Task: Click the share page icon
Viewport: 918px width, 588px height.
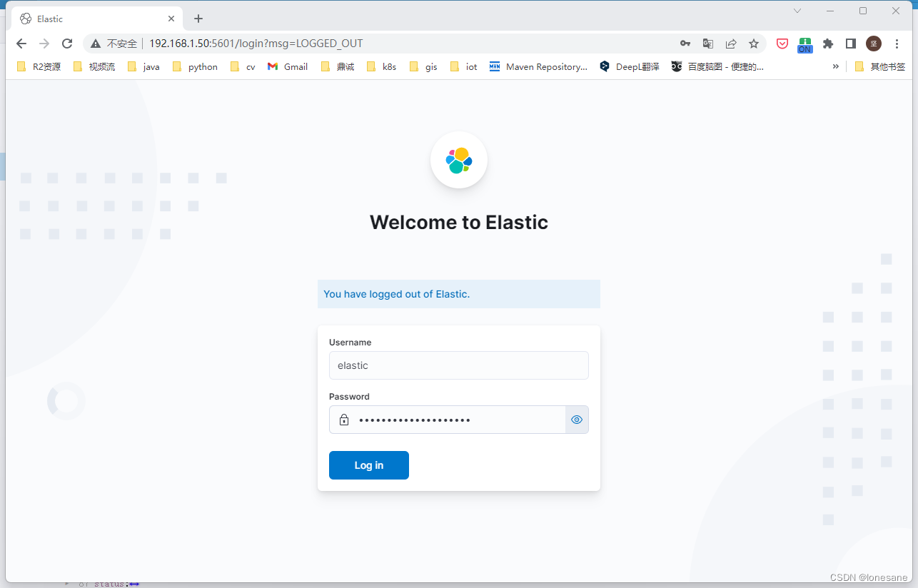Action: point(731,44)
